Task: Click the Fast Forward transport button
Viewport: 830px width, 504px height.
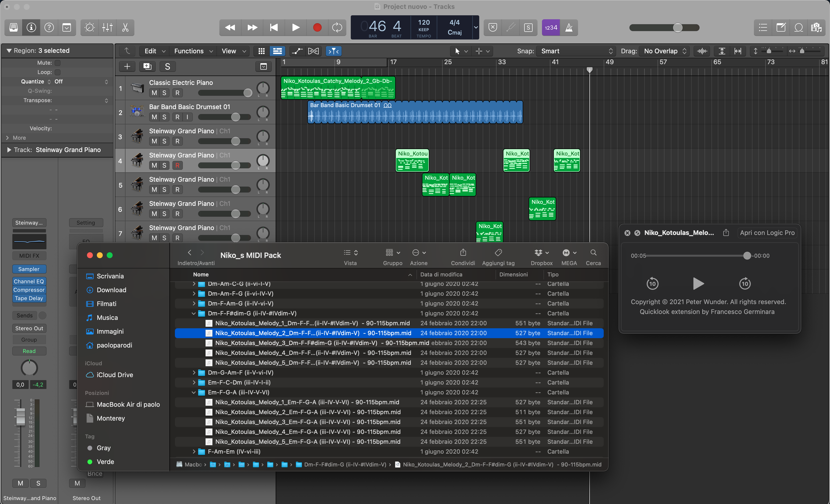Action: click(x=252, y=27)
